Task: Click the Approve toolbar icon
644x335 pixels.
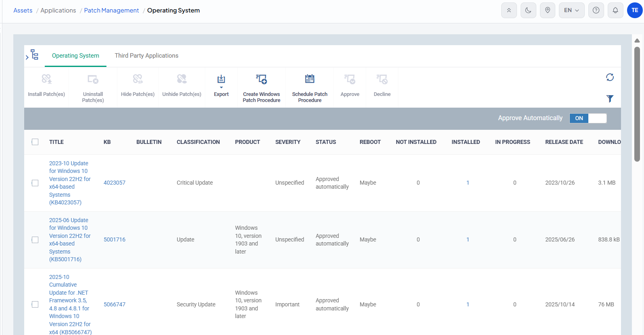Action: 350,79
